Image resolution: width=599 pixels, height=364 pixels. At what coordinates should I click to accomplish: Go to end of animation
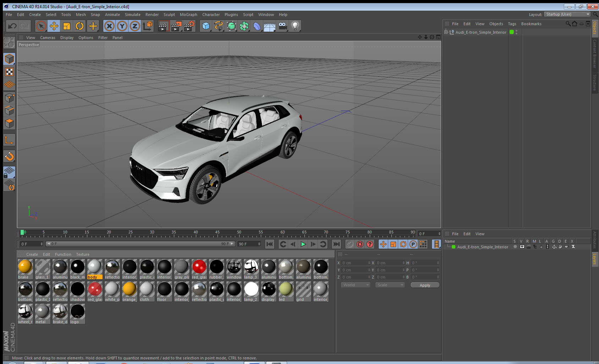336,244
